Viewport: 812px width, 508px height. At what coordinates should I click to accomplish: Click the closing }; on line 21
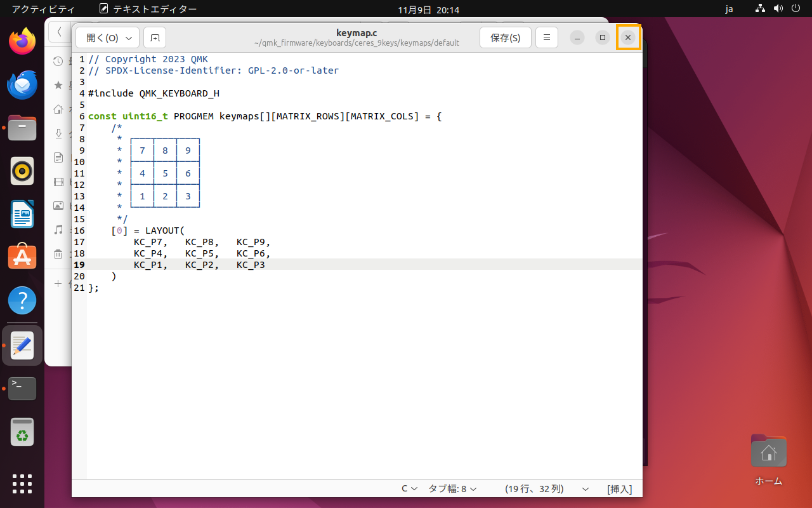[x=94, y=288]
